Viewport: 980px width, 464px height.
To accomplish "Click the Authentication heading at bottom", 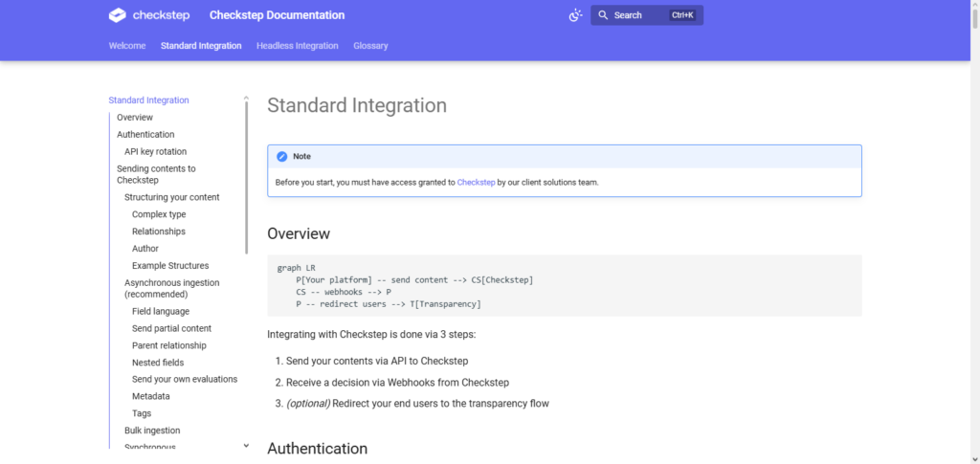I will [318, 449].
